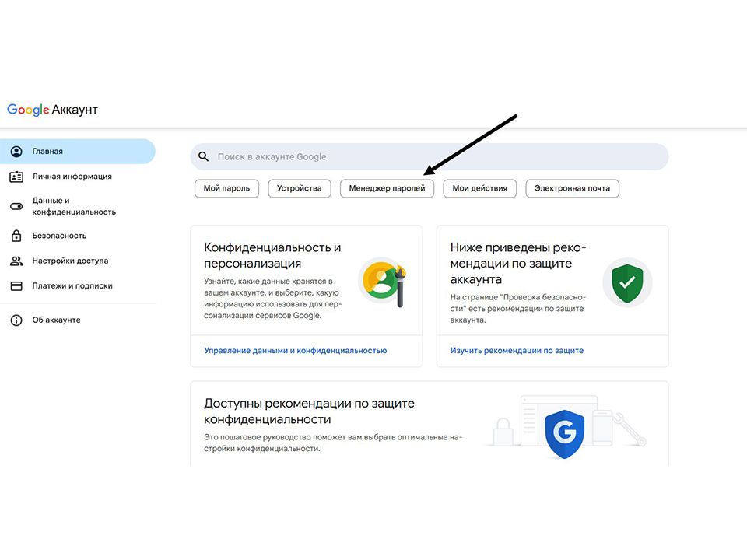Click the Об аккаунте info icon
The image size is (747, 560).
coord(16,320)
